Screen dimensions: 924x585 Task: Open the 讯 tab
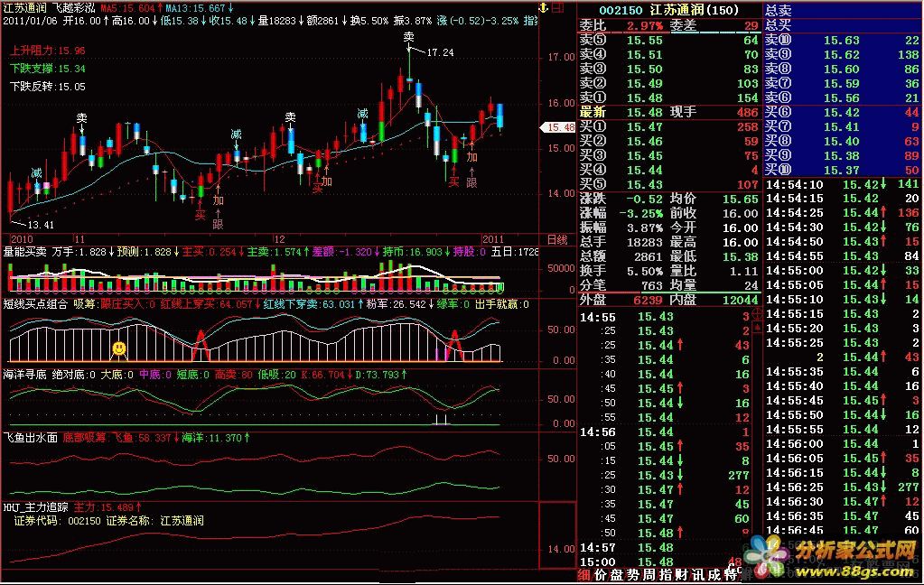[698, 574]
